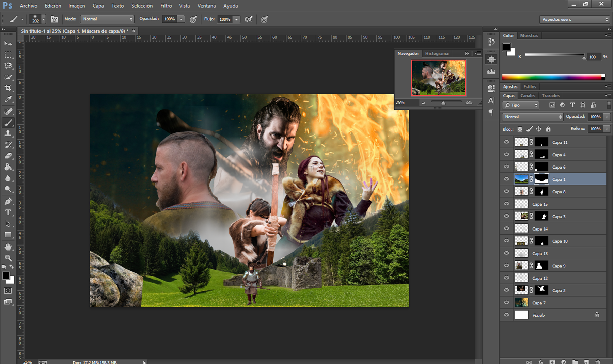Screen dimensions: 613x364
Task: Select the Eyedropper tool
Action: [8, 99]
